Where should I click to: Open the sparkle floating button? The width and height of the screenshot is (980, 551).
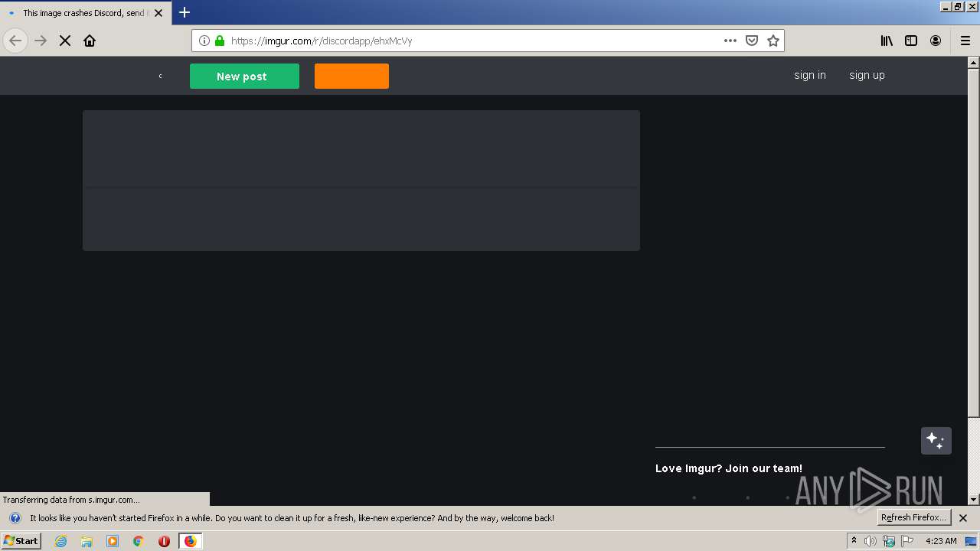coord(936,441)
